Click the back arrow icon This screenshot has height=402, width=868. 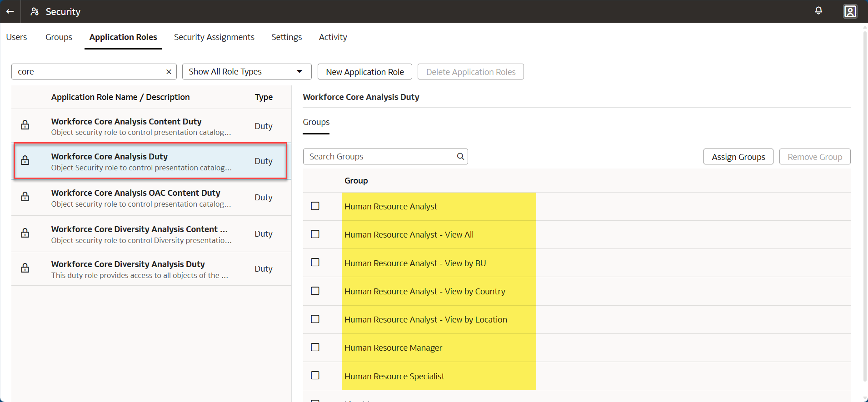click(10, 11)
